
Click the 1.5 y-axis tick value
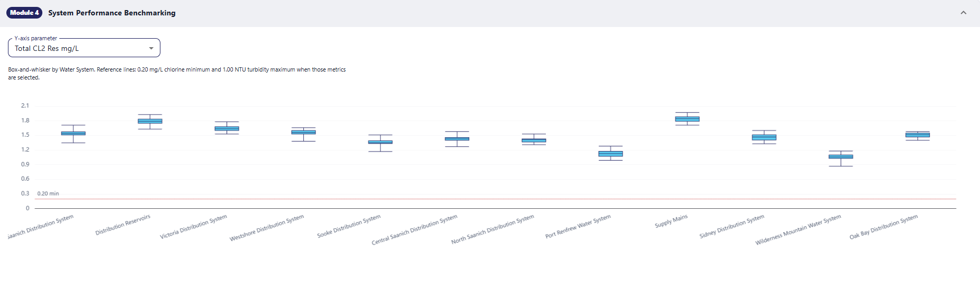25,135
